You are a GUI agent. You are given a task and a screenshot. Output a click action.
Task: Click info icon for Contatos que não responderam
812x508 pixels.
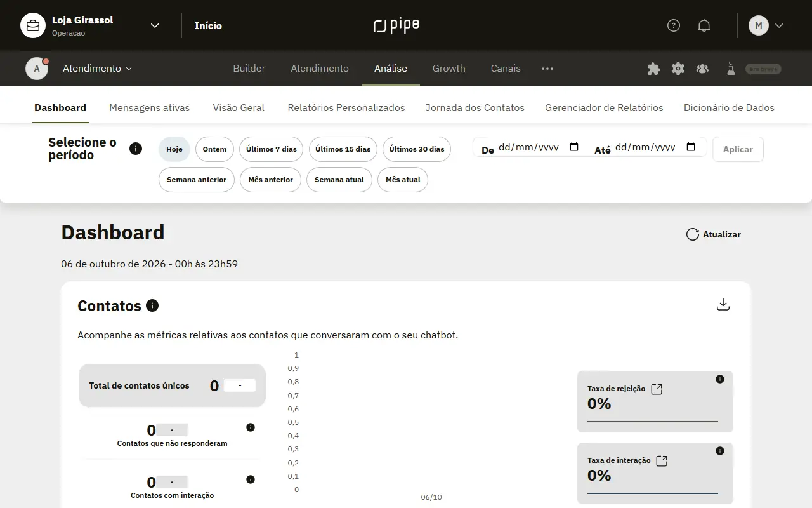point(251,427)
